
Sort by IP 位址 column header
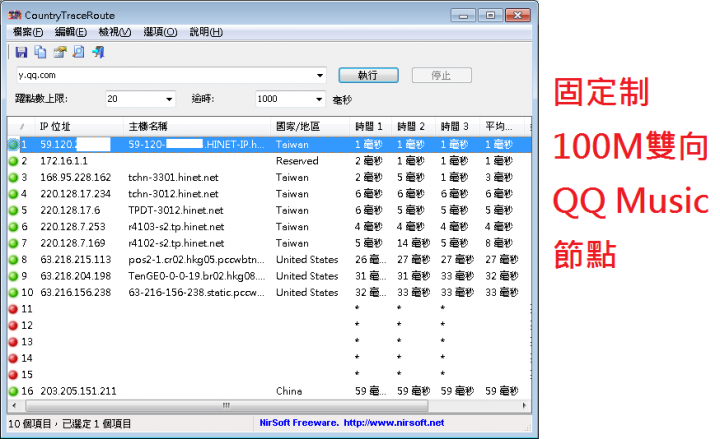(78, 127)
